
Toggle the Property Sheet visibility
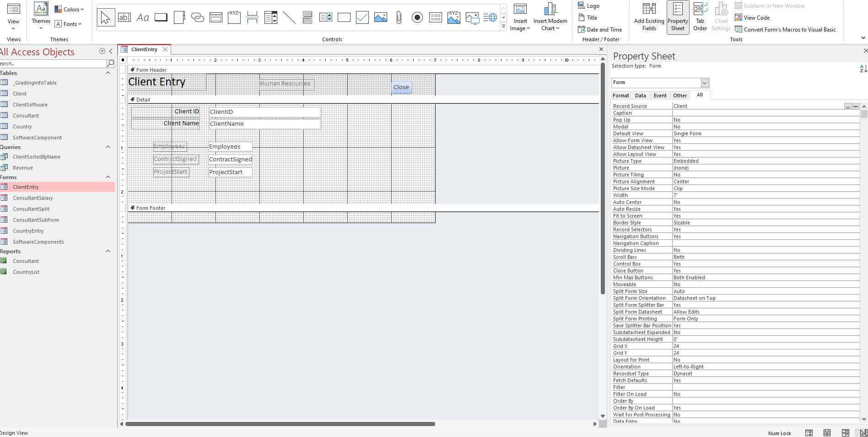coord(678,17)
